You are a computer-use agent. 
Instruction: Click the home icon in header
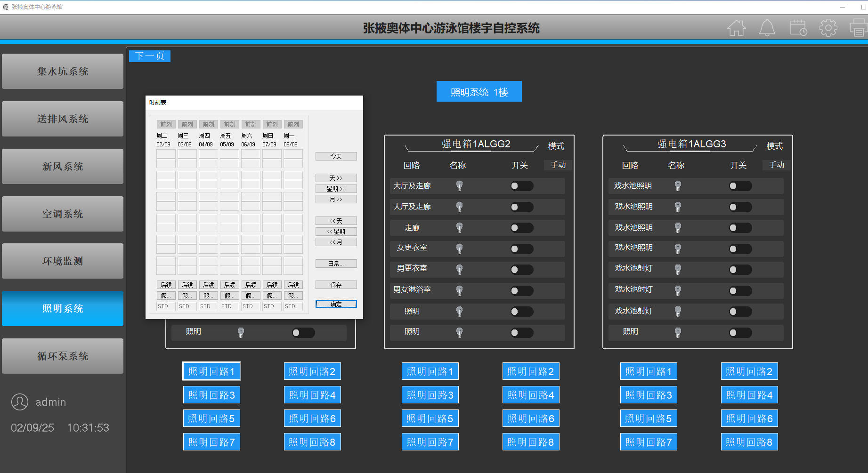click(736, 28)
